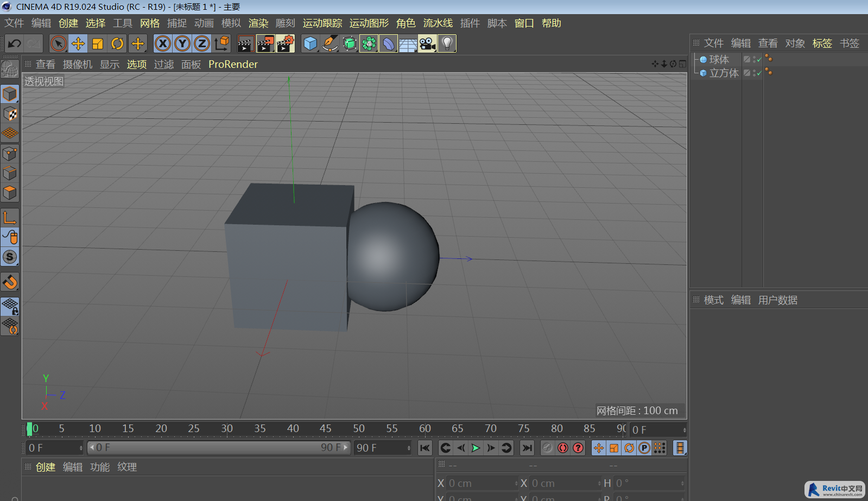This screenshot has width=868, height=501.
Task: Toggle the Parameter (P) keyframe recording icon
Action: click(x=644, y=448)
